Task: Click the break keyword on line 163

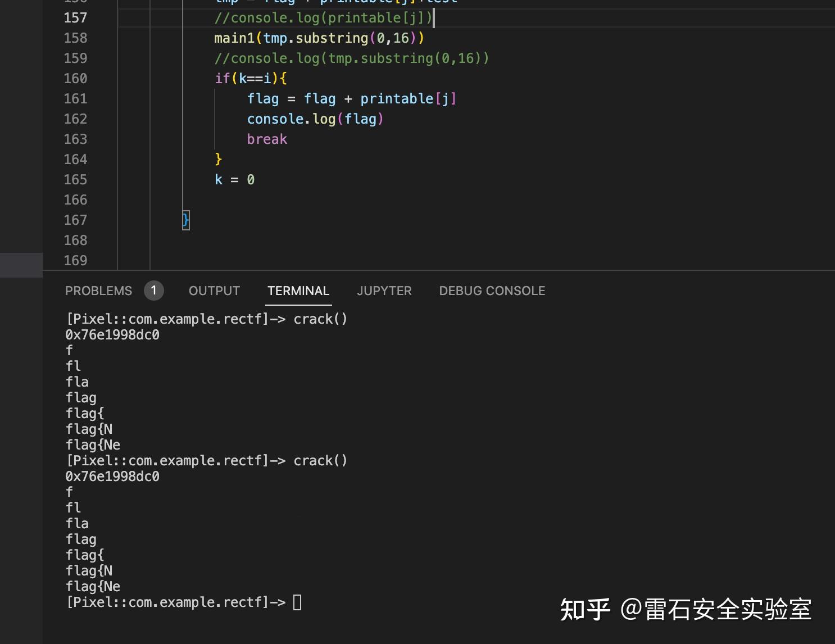Action: click(267, 139)
